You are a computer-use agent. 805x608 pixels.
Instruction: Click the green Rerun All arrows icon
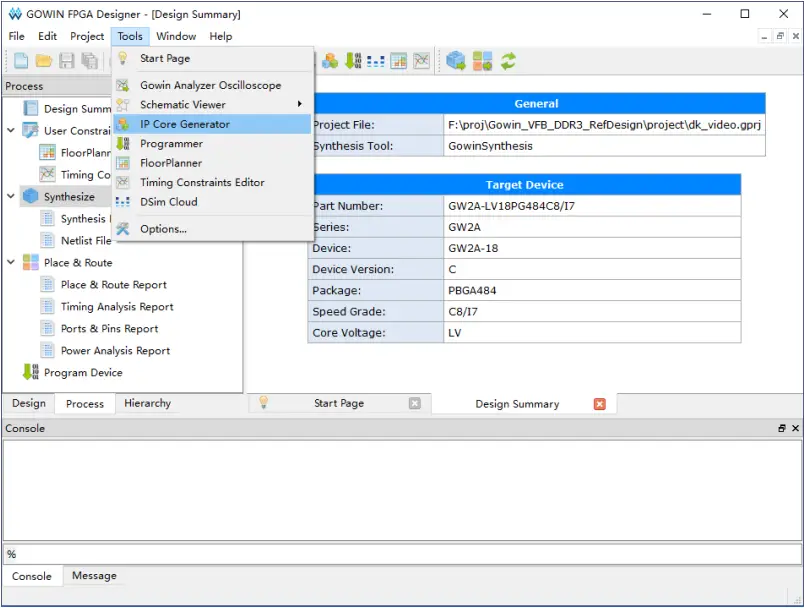point(509,61)
